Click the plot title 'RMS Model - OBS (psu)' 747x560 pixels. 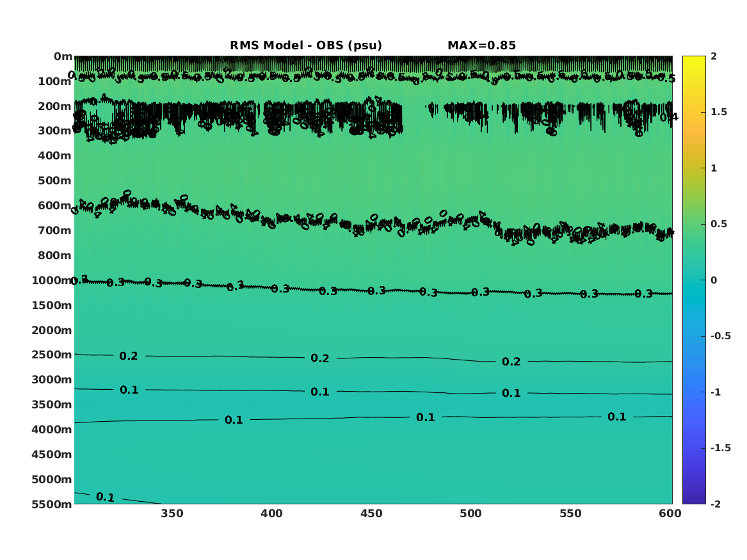(306, 45)
